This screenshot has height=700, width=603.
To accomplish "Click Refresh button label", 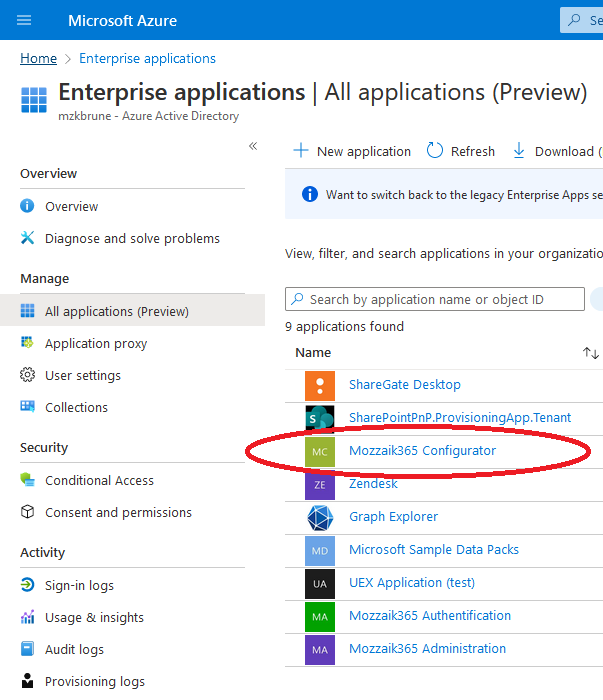I will 473,151.
